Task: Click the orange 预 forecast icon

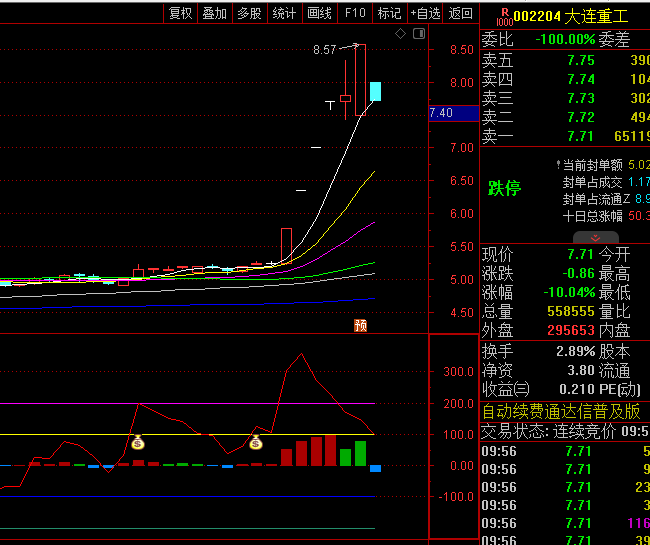Action: point(360,325)
